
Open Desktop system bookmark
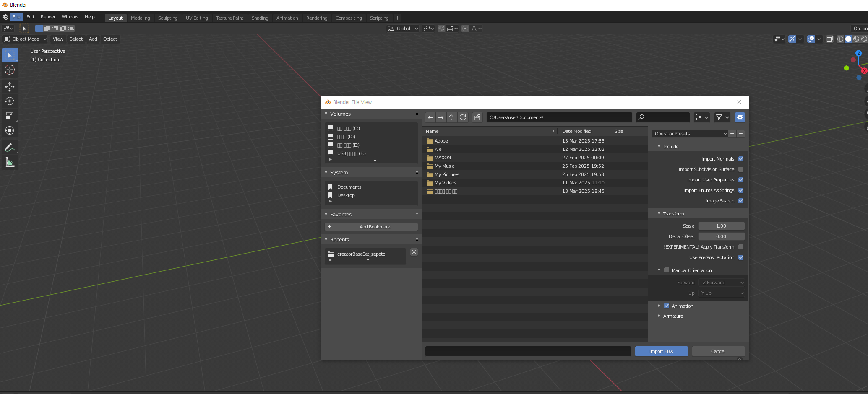(x=346, y=195)
